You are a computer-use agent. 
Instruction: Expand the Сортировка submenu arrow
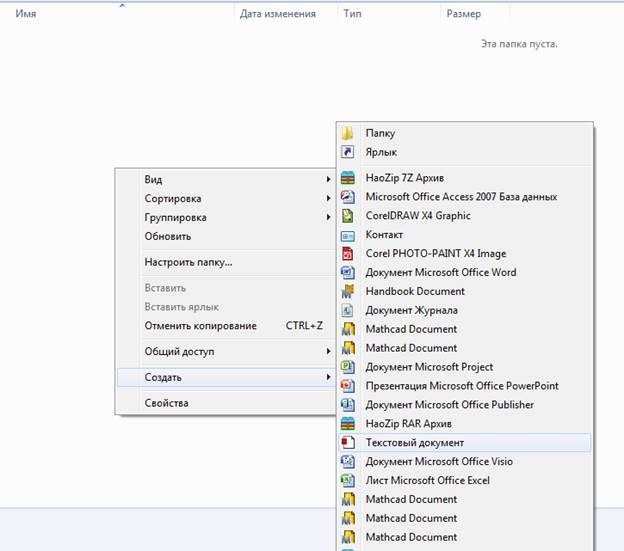pos(328,198)
